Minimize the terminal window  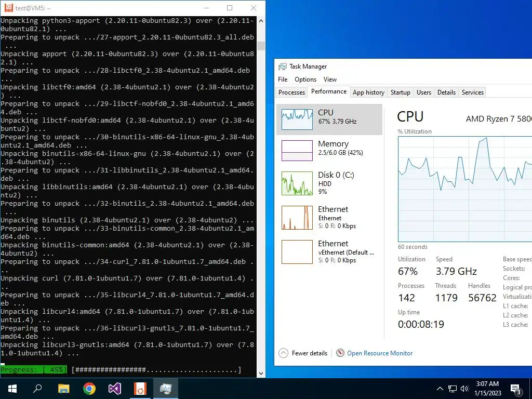206,8
